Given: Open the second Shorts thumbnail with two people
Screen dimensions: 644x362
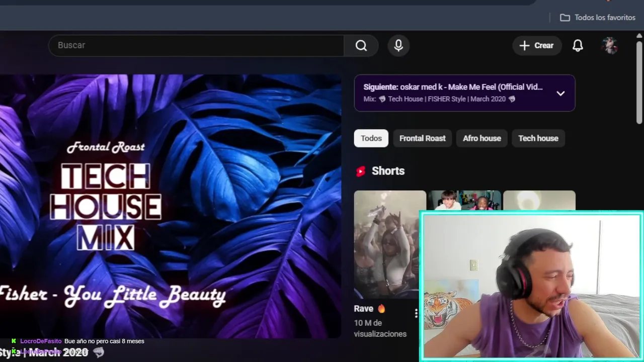Looking at the screenshot, I should [464, 200].
